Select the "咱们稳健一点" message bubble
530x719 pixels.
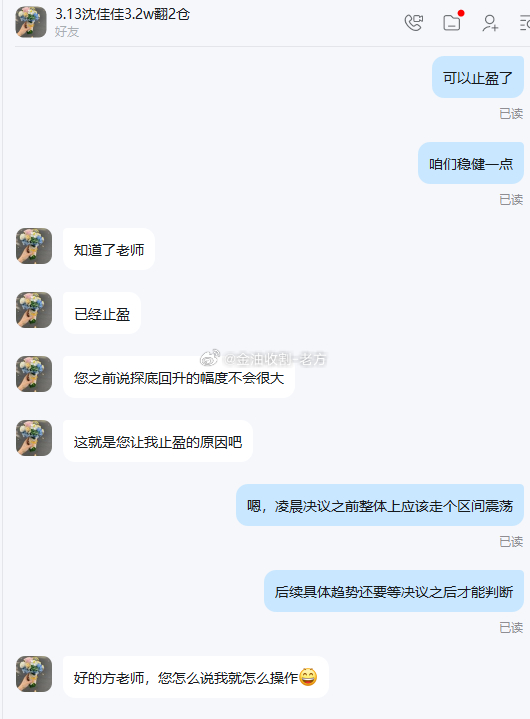[471, 163]
